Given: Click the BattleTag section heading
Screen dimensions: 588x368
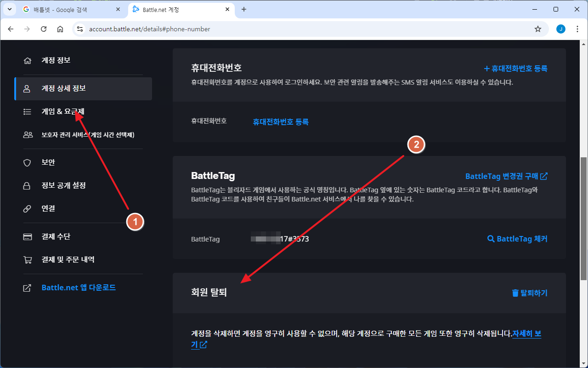Looking at the screenshot, I should point(213,176).
